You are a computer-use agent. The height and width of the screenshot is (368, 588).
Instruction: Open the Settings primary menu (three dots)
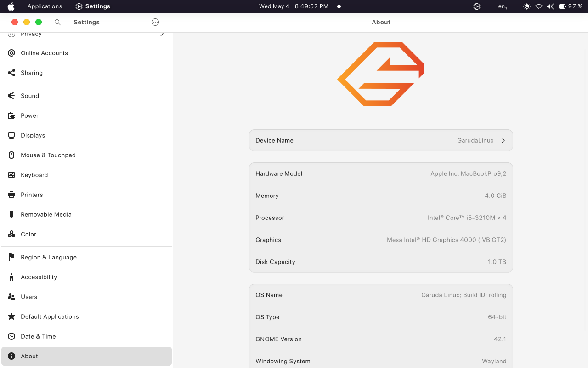[x=155, y=22]
